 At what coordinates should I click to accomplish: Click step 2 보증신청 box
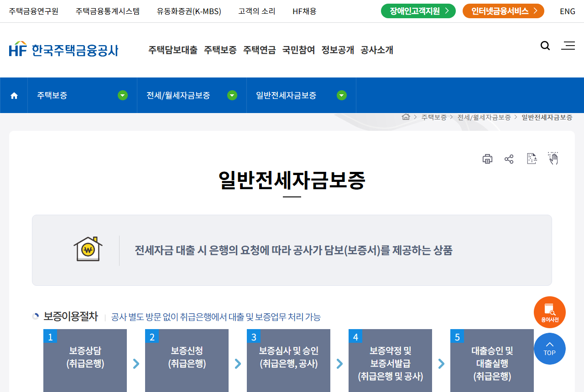(187, 361)
